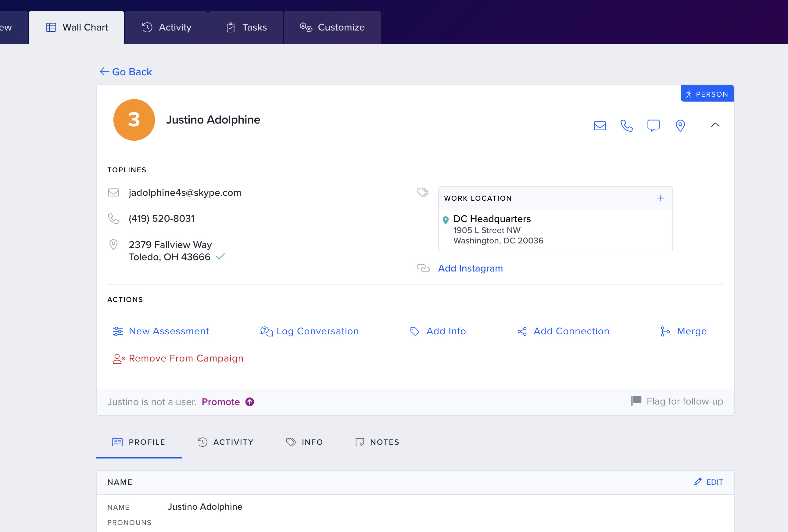Viewport: 788px width, 532px height.
Task: Open the chat message icon
Action: pyautogui.click(x=653, y=126)
